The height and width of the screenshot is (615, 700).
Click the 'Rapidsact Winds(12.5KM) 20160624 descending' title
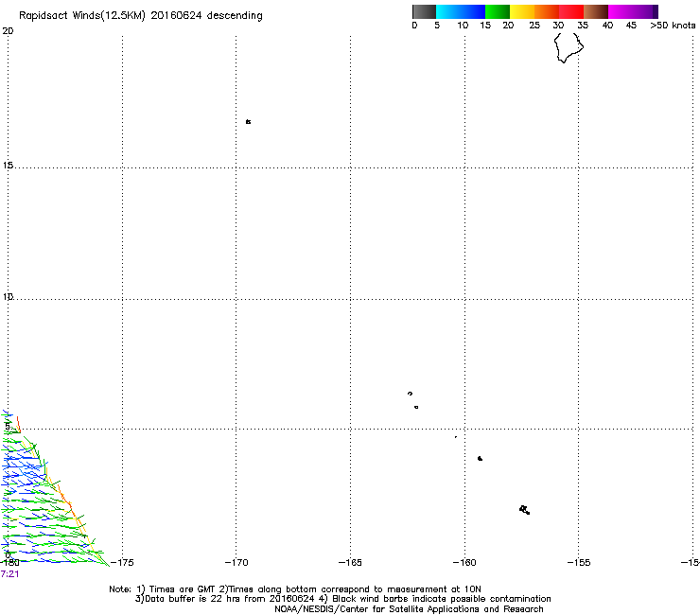[x=141, y=16]
